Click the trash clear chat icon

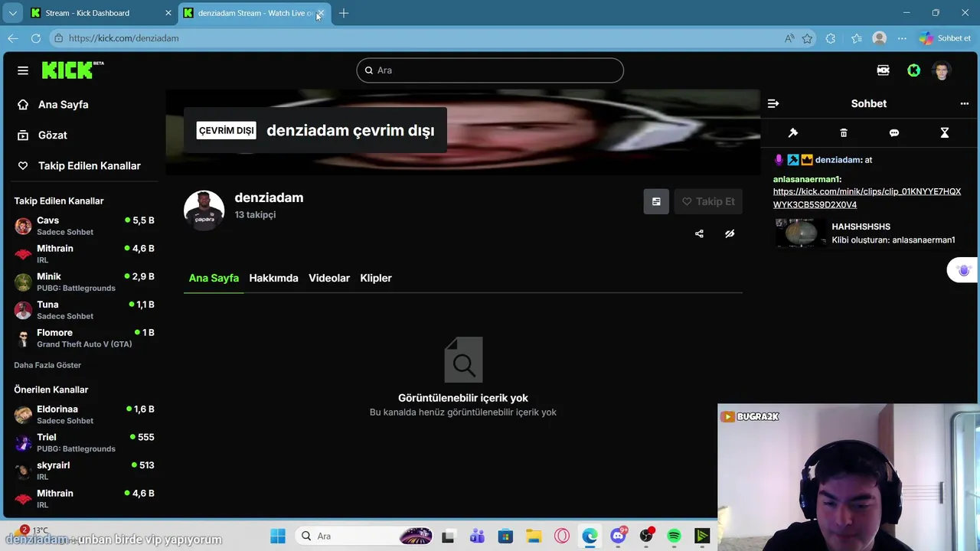coord(844,132)
